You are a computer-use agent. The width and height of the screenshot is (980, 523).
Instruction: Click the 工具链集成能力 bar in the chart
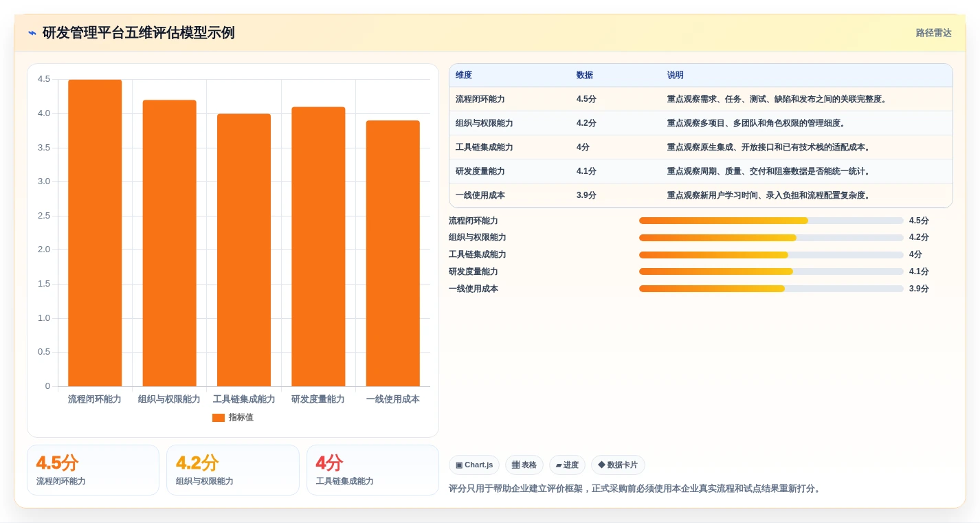[244, 250]
